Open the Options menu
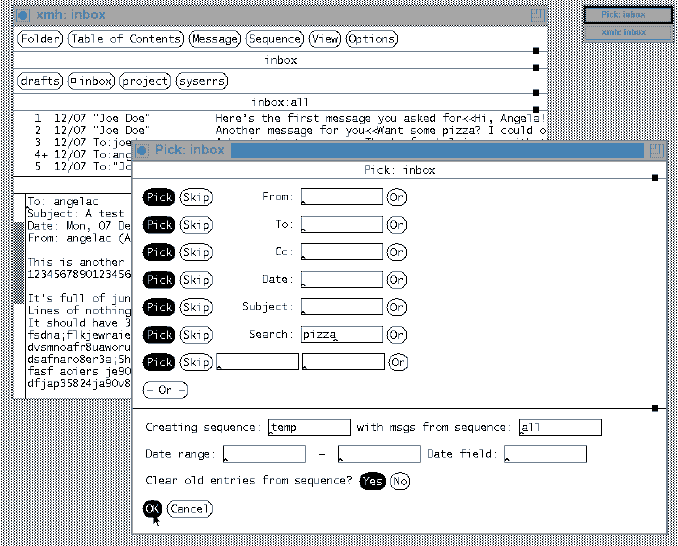Viewport: 678px width, 546px height. (x=372, y=39)
